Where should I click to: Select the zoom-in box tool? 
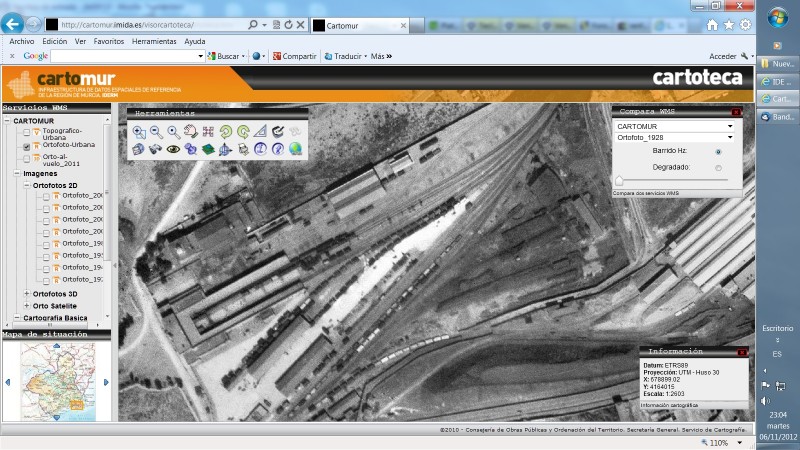139,132
